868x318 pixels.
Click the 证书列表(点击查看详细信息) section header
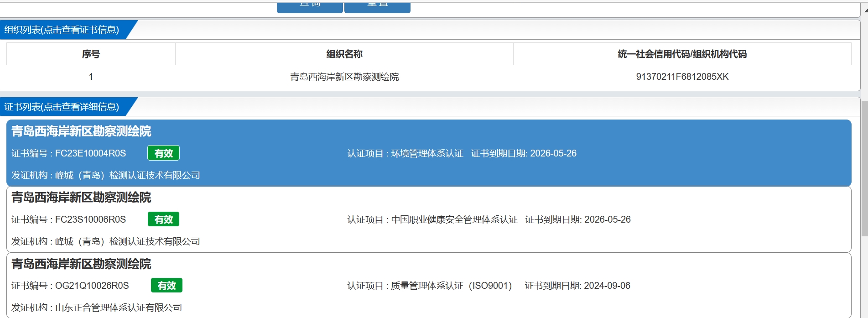pos(62,107)
